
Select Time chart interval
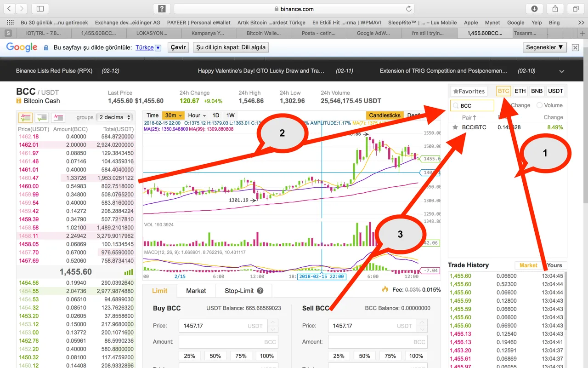(x=153, y=115)
